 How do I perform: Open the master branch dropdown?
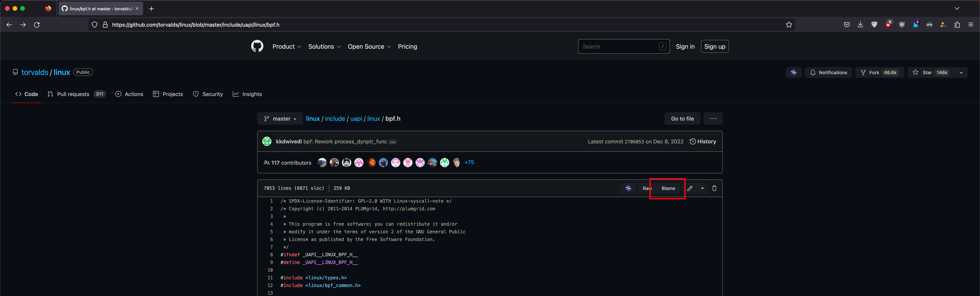tap(280, 118)
